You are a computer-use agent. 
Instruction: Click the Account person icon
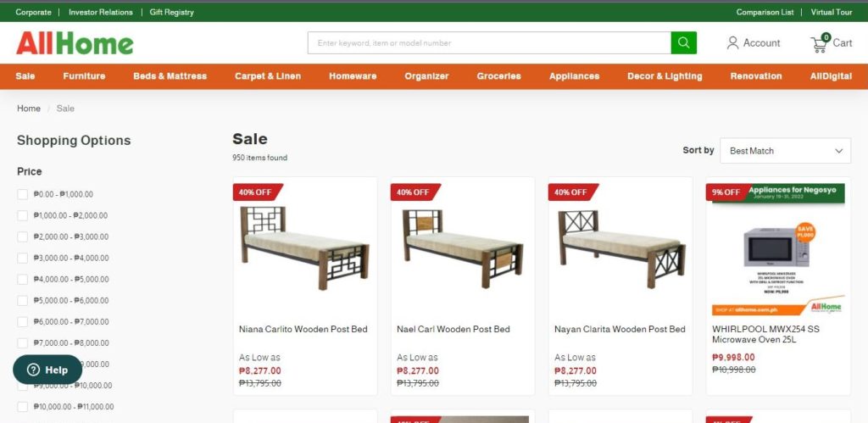click(732, 42)
